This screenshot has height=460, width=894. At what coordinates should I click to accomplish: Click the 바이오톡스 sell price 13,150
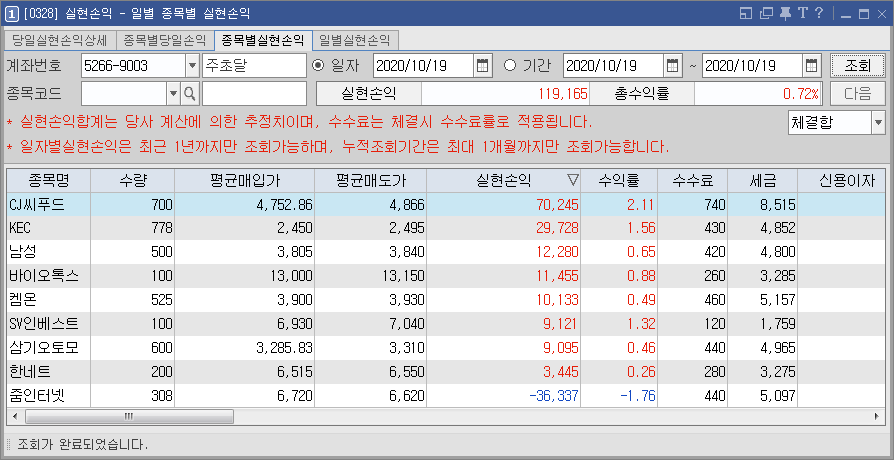pos(404,276)
